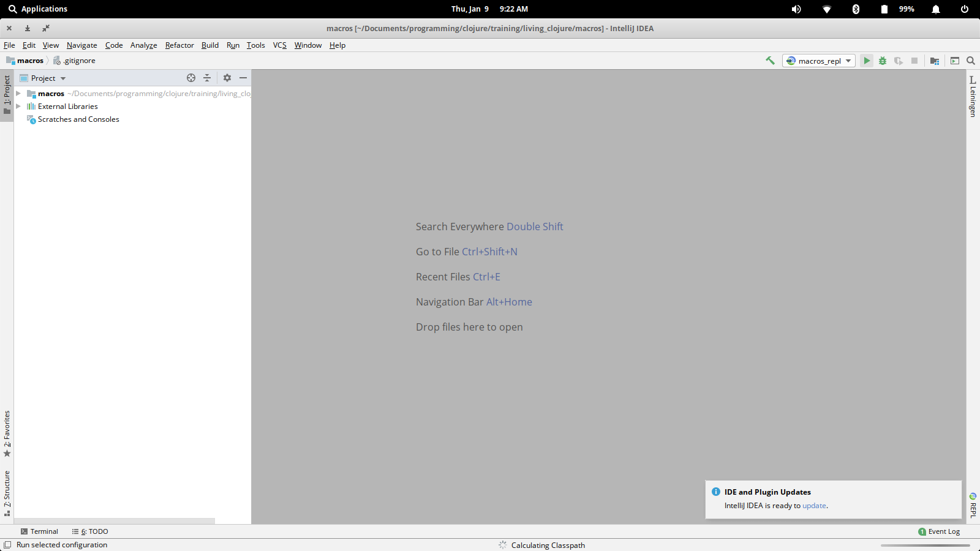This screenshot has width=980, height=551.
Task: Open the Leiningen side tool window
Action: (x=973, y=96)
